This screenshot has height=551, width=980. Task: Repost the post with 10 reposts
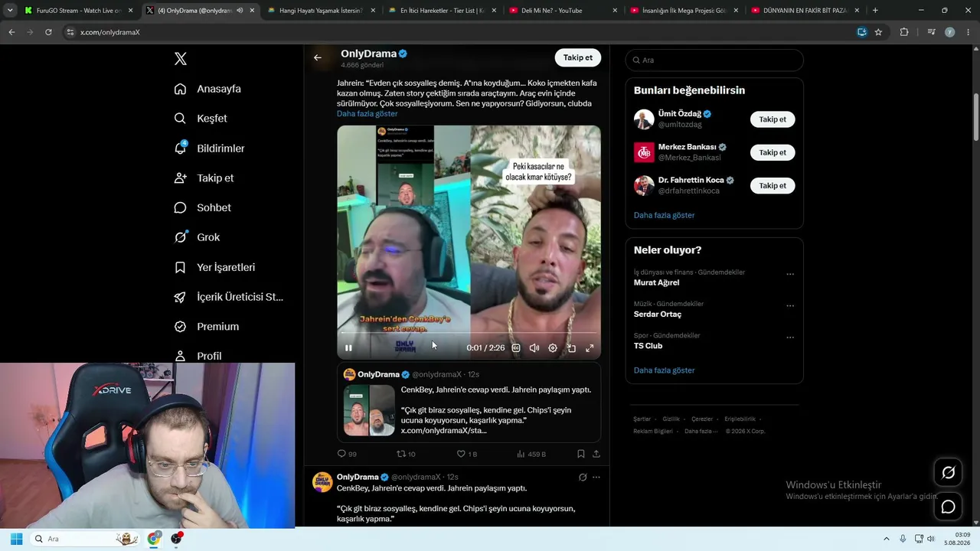pos(406,454)
